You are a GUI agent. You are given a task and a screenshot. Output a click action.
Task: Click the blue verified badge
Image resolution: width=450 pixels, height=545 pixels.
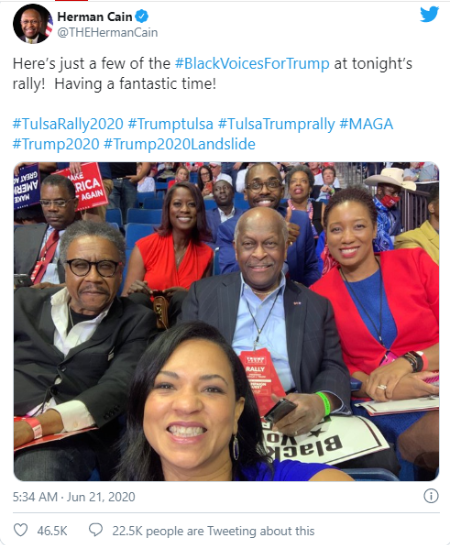coord(141,16)
